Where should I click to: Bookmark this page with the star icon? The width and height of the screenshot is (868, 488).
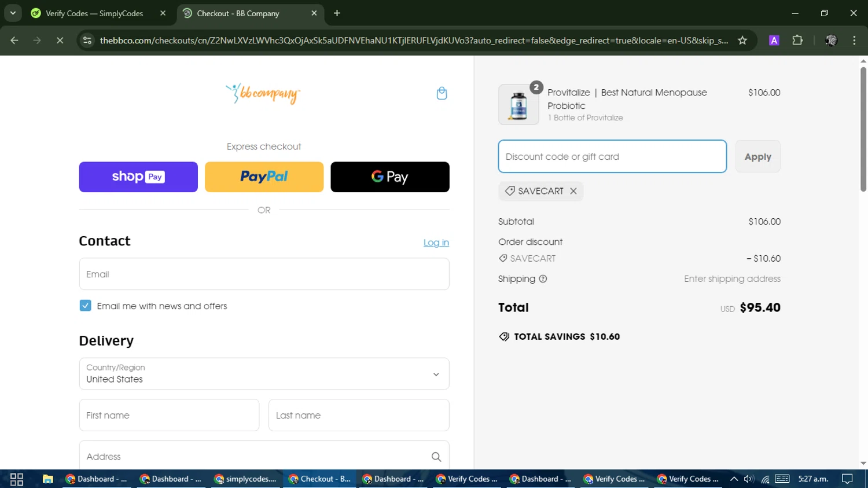(742, 41)
